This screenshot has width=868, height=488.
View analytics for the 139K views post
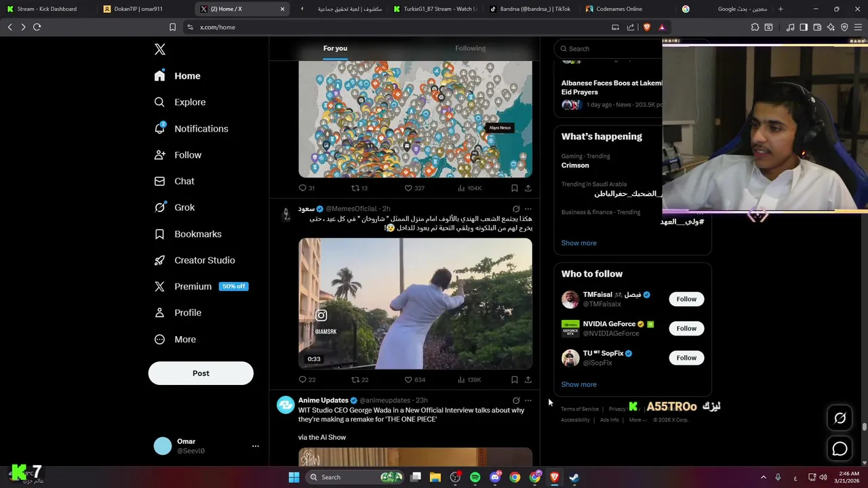click(469, 380)
